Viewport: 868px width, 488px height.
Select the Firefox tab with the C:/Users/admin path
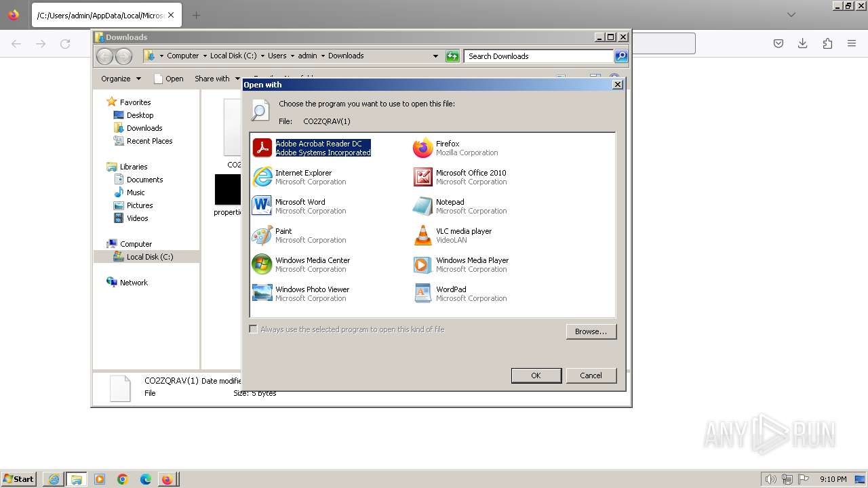click(106, 15)
